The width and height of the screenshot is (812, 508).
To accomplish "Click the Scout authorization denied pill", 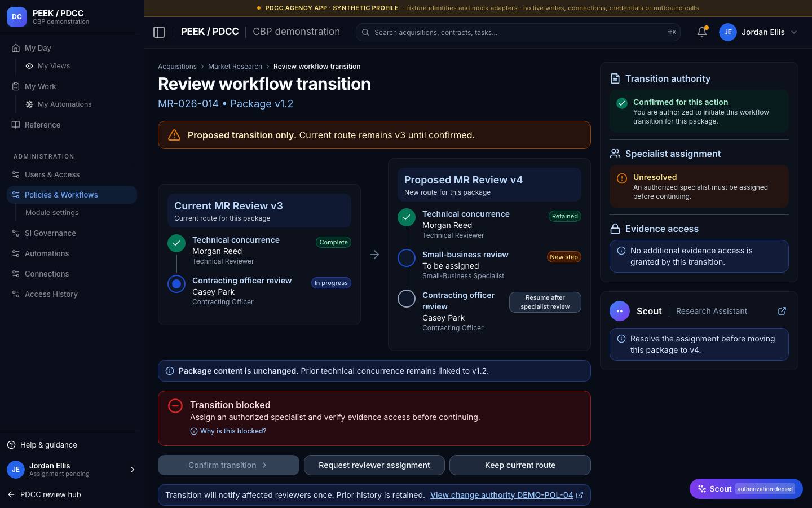I will pos(746,489).
